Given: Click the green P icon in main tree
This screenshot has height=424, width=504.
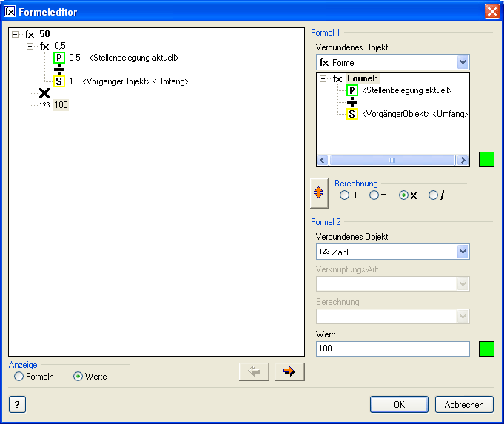Looking at the screenshot, I should point(59,58).
